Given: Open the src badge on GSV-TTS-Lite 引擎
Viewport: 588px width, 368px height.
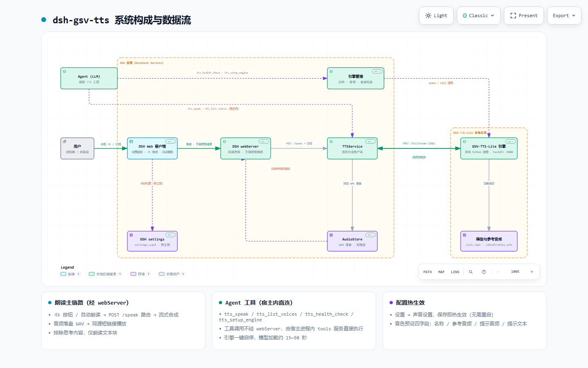Looking at the screenshot, I should point(511,141).
